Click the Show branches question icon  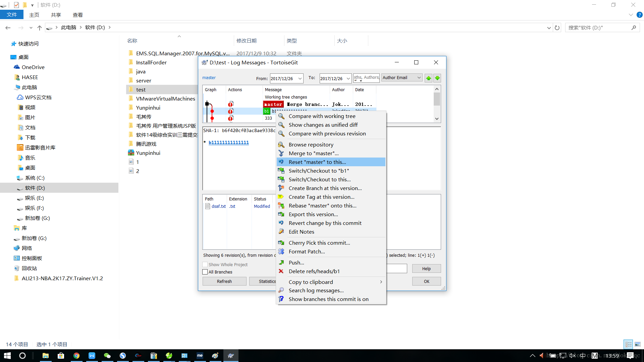281,299
